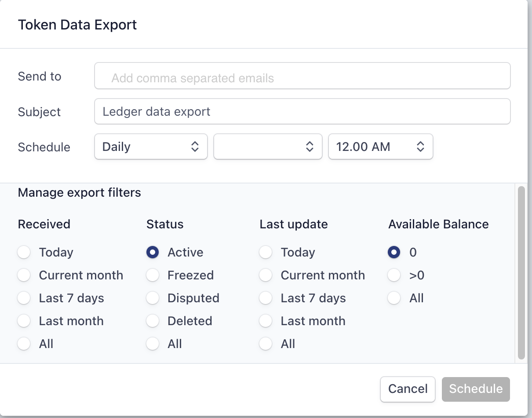Open the 12.00 AM time dropdown
Image resolution: width=532 pixels, height=418 pixels.
(x=380, y=147)
